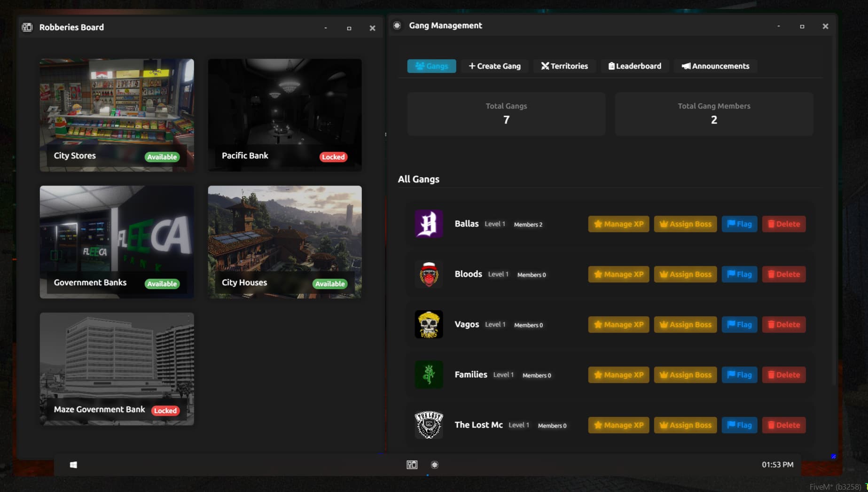Open the City Stores robbery card

[117, 115]
